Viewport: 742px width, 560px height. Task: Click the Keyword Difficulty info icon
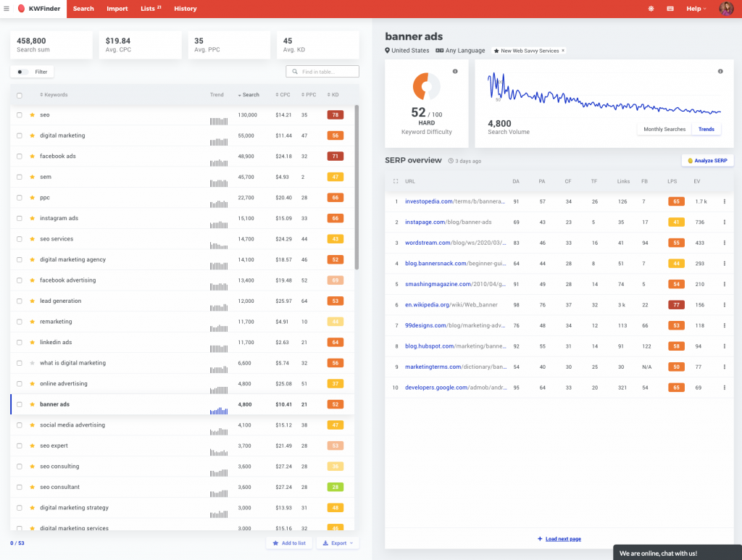pos(455,72)
